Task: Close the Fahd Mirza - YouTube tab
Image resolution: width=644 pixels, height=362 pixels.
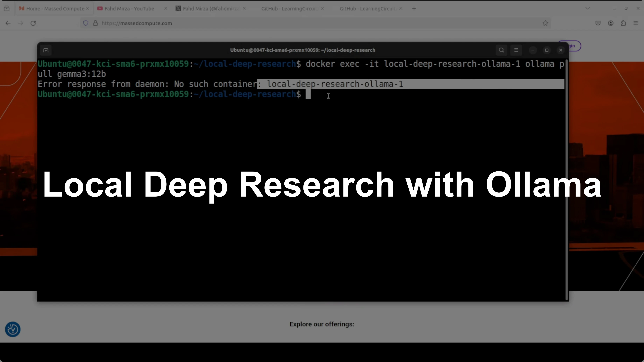Action: click(x=166, y=9)
